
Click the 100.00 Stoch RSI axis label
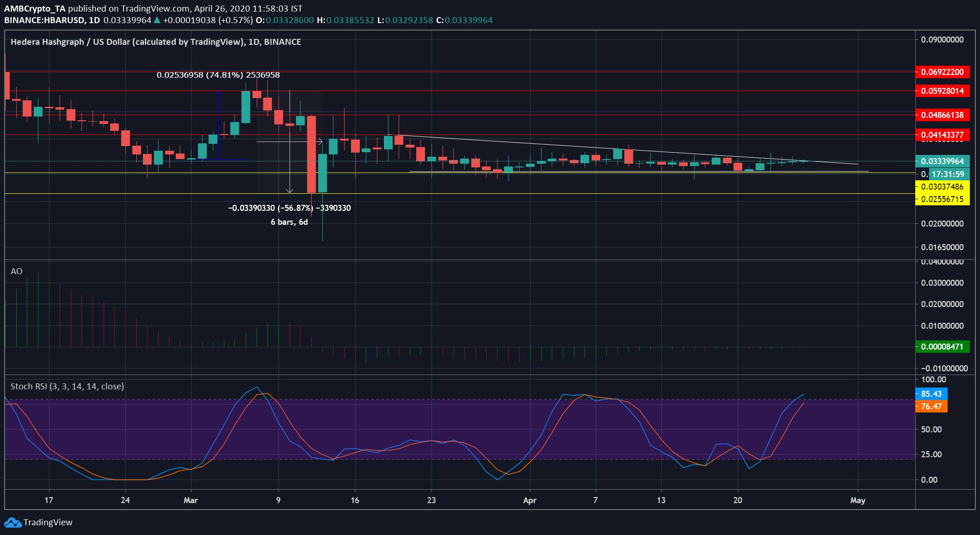934,380
